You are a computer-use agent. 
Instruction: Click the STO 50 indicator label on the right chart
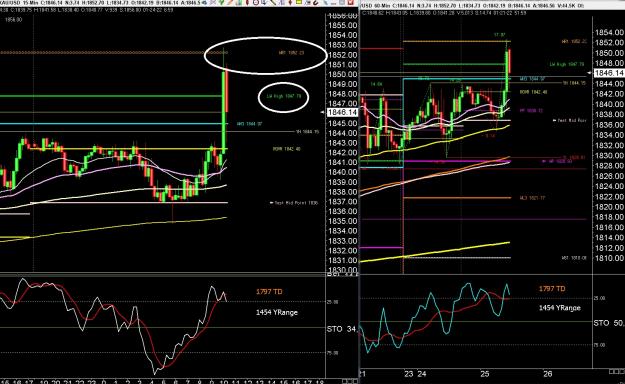tap(609, 323)
